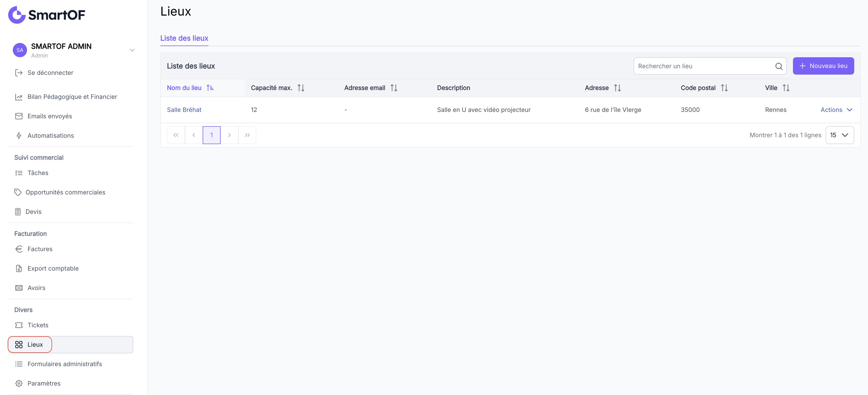Image resolution: width=868 pixels, height=395 pixels.
Task: Open the Salle Bréhat link
Action: point(184,110)
